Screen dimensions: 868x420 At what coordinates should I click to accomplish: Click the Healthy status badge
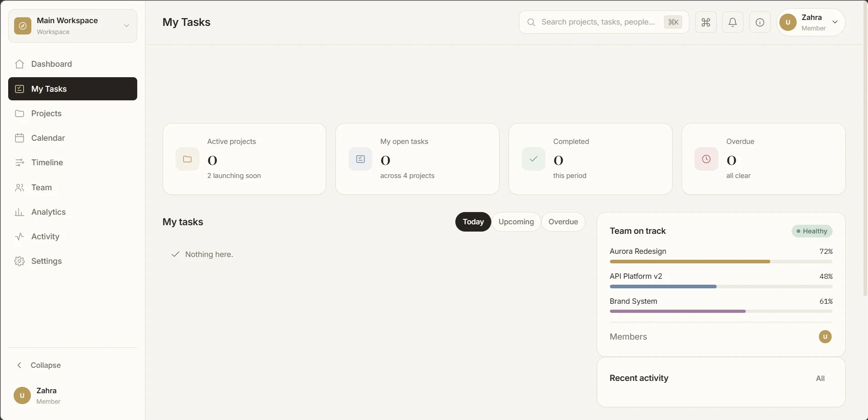tap(812, 231)
